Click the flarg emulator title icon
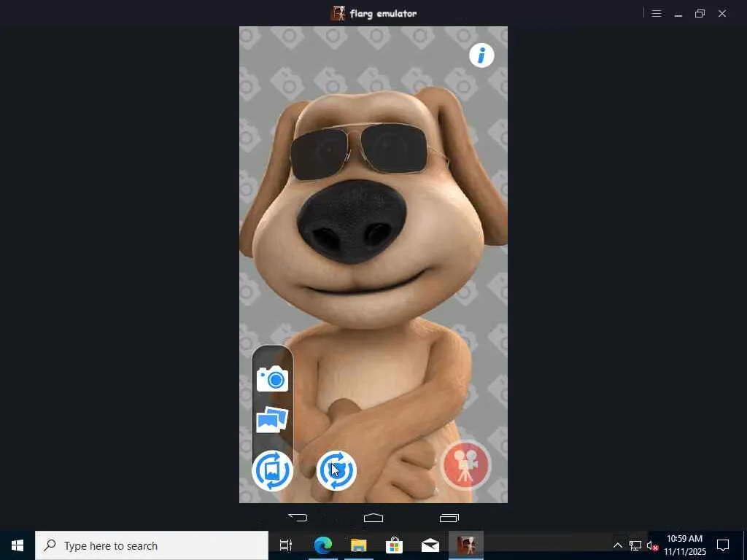Viewport: 747px width, 560px height. (338, 13)
